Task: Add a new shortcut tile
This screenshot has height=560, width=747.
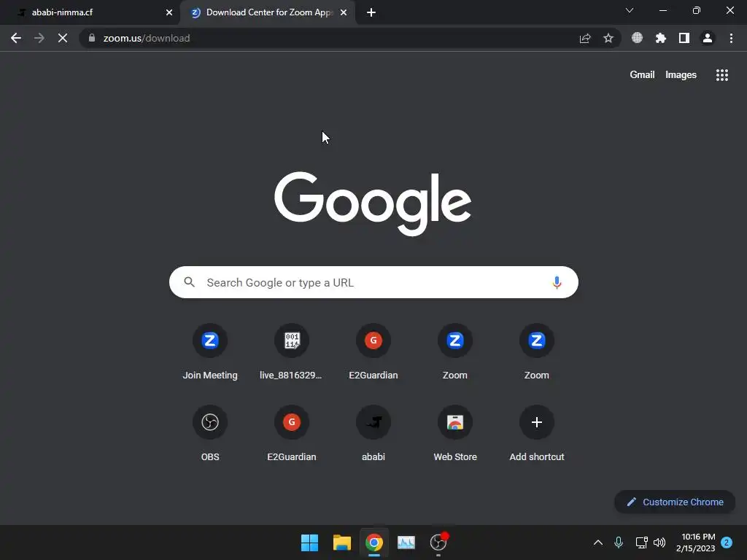Action: tap(537, 434)
